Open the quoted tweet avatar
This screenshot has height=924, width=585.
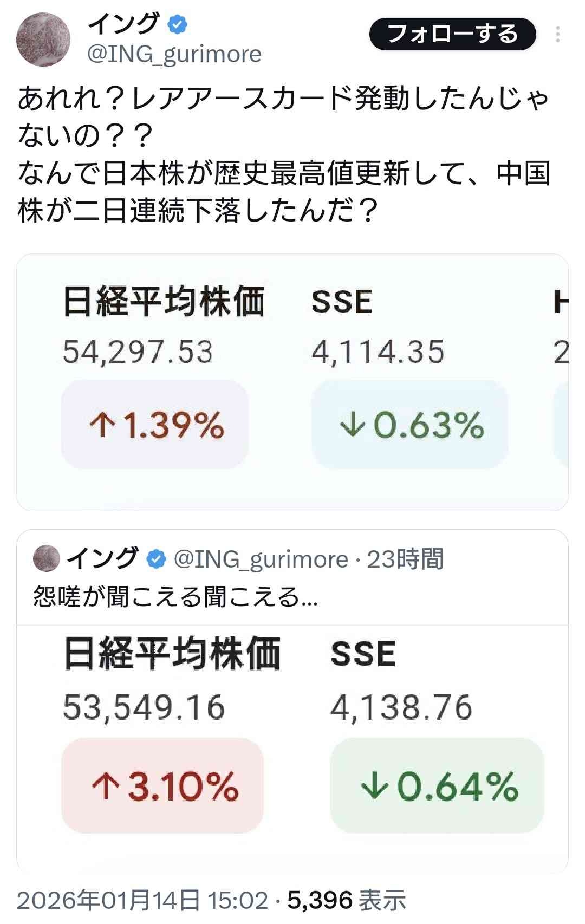tap(47, 558)
